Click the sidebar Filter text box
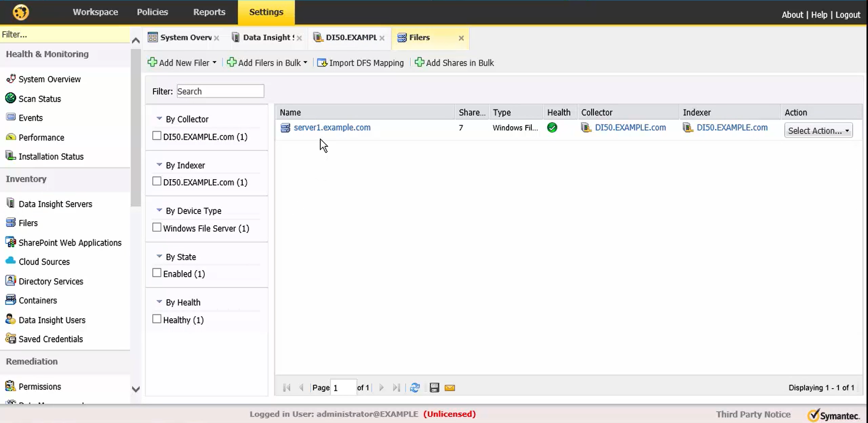The height and width of the screenshot is (423, 868). coord(65,34)
